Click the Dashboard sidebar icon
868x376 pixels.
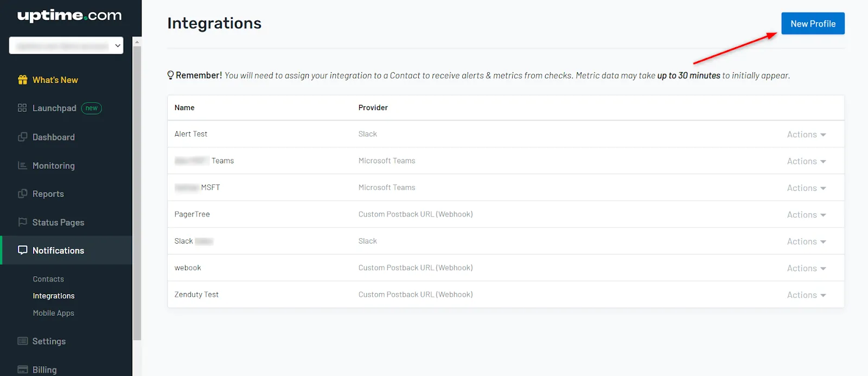(x=22, y=137)
